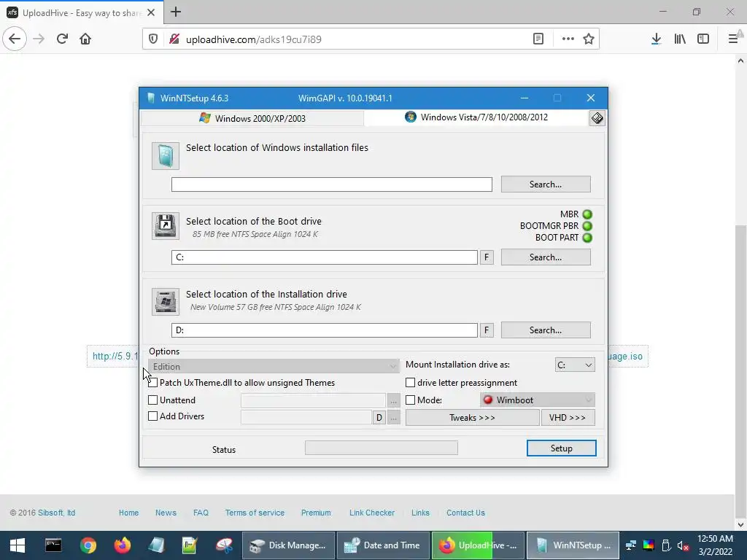This screenshot has height=560, width=747.
Task: Switch to Disk Management taskbar window
Action: [x=287, y=545]
